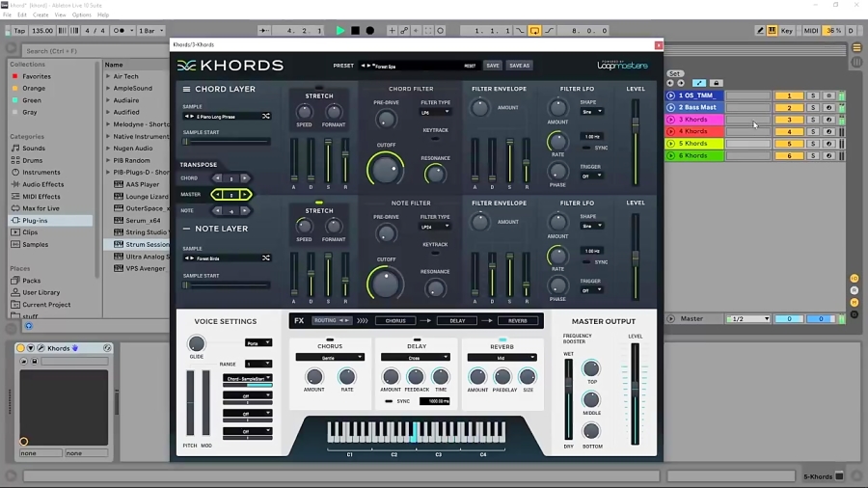The image size is (868, 488).
Task: Reset the Khords preset
Action: [x=470, y=66]
